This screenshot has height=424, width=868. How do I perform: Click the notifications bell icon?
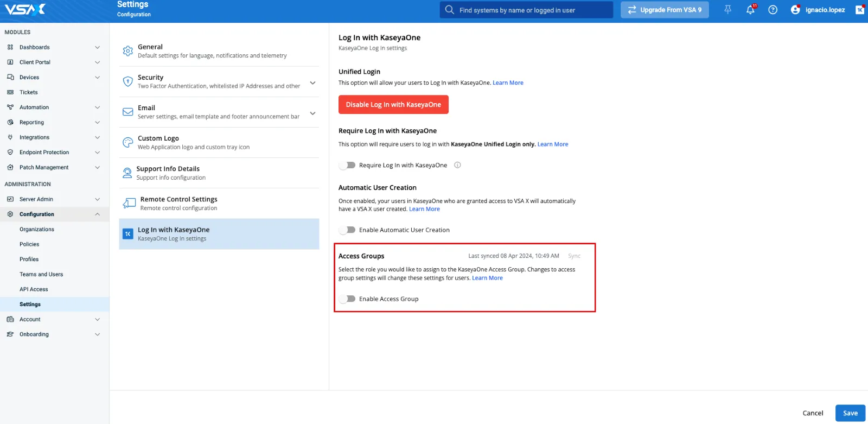[750, 10]
